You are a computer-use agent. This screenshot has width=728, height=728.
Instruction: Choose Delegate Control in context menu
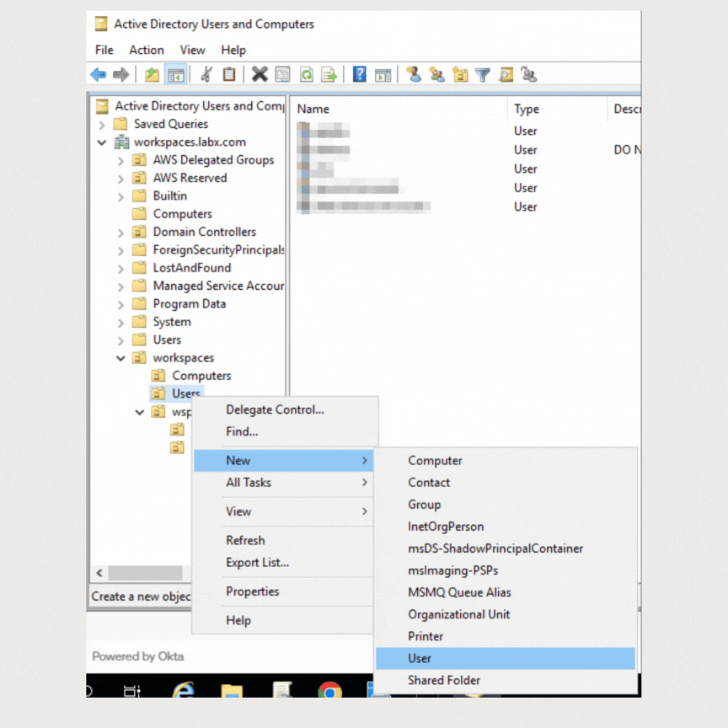(284, 409)
